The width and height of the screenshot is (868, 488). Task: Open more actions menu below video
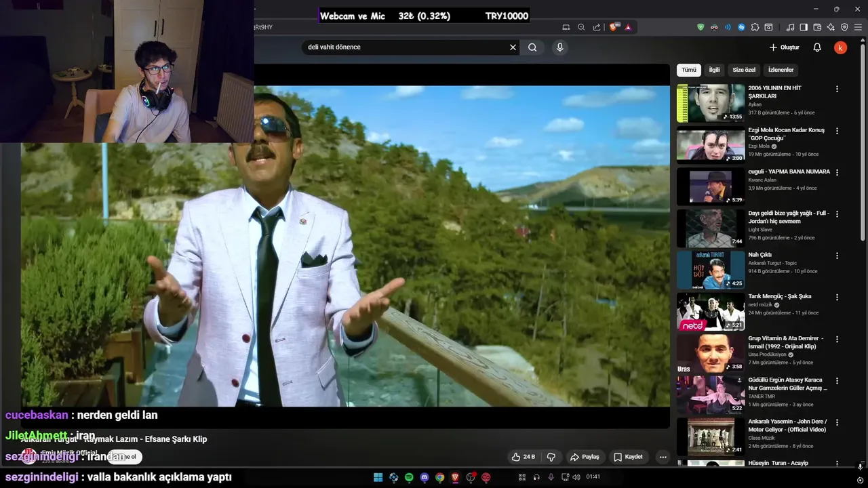point(663,457)
